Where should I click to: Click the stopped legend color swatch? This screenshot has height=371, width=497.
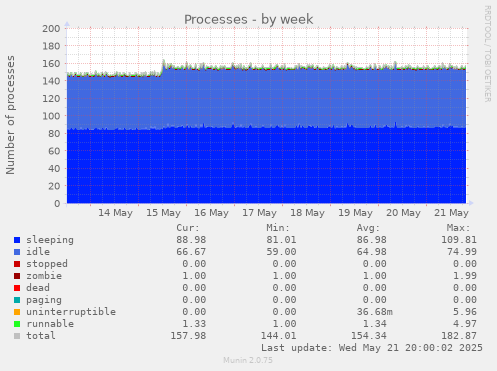pyautogui.click(x=17, y=264)
